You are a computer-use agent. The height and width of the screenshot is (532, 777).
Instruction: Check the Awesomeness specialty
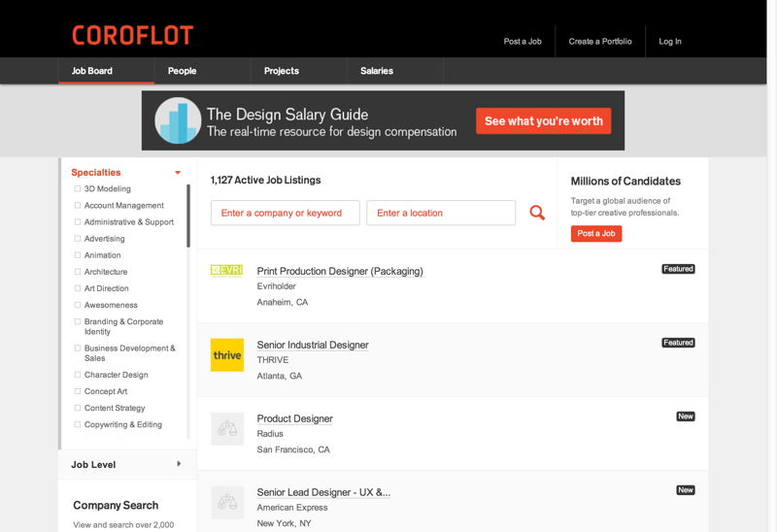78,305
